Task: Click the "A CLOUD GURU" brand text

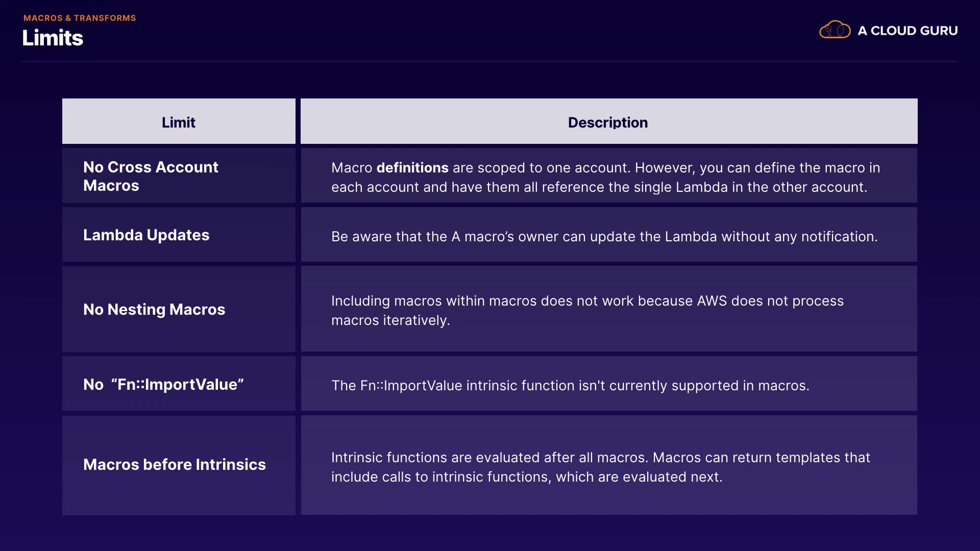Action: [x=908, y=31]
